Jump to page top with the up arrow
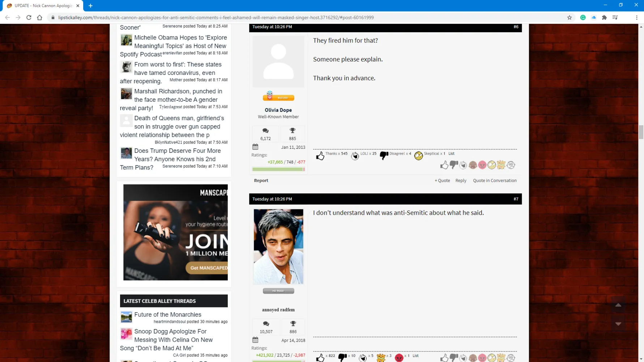 click(x=618, y=305)
